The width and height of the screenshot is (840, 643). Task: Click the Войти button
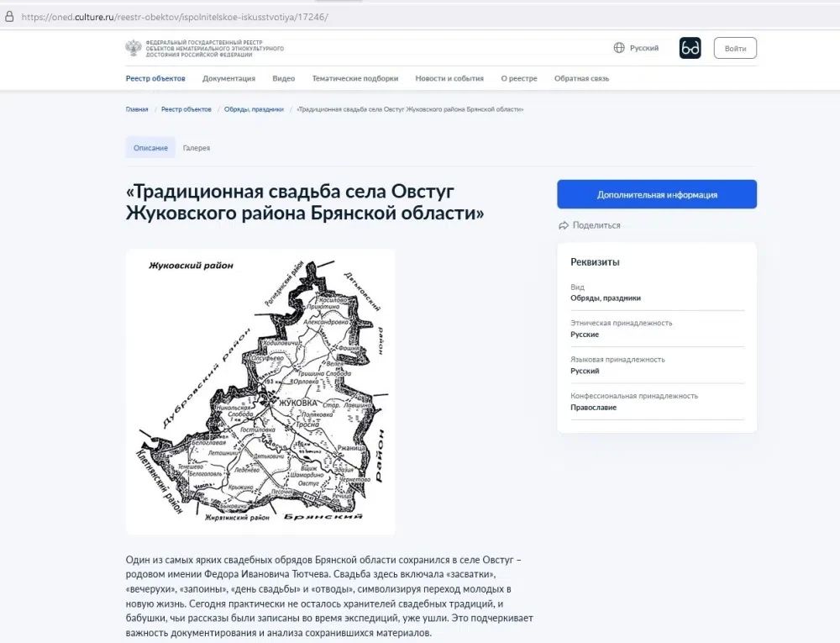(735, 48)
